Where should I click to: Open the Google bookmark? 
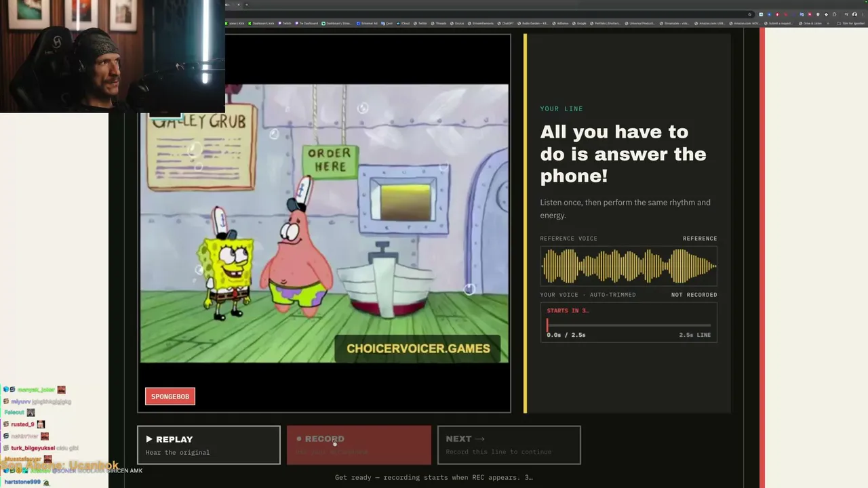point(580,24)
